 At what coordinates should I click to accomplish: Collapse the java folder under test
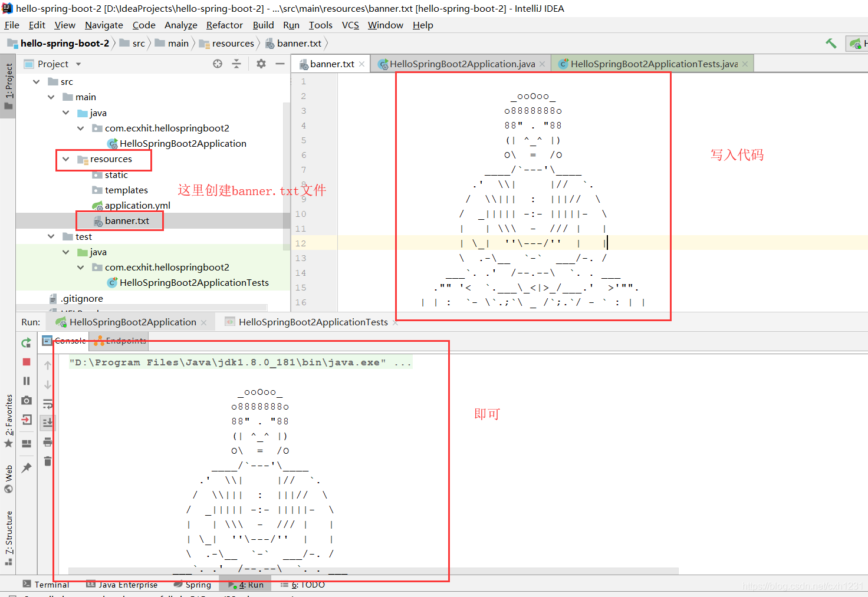(66, 252)
